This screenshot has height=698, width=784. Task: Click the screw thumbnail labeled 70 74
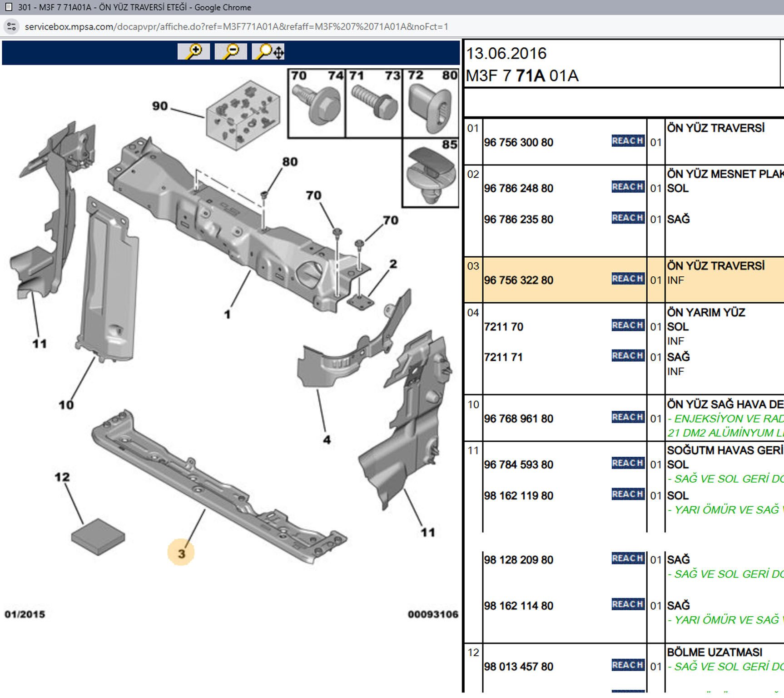(x=317, y=104)
